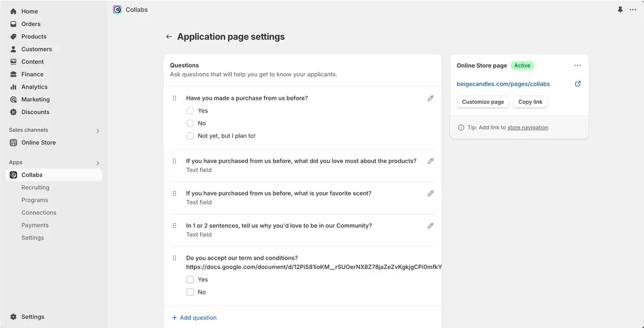Screen dimensions: 644x328
Task: Edit 'why you'd love to be' question pencil
Action: 430,226
